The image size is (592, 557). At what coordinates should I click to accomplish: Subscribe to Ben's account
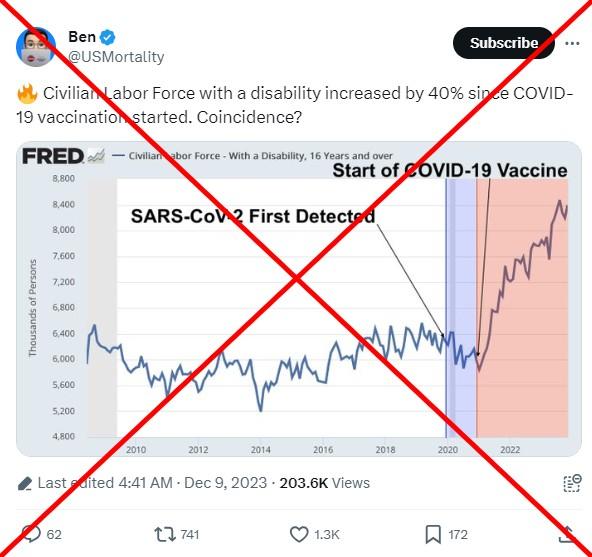pyautogui.click(x=504, y=43)
